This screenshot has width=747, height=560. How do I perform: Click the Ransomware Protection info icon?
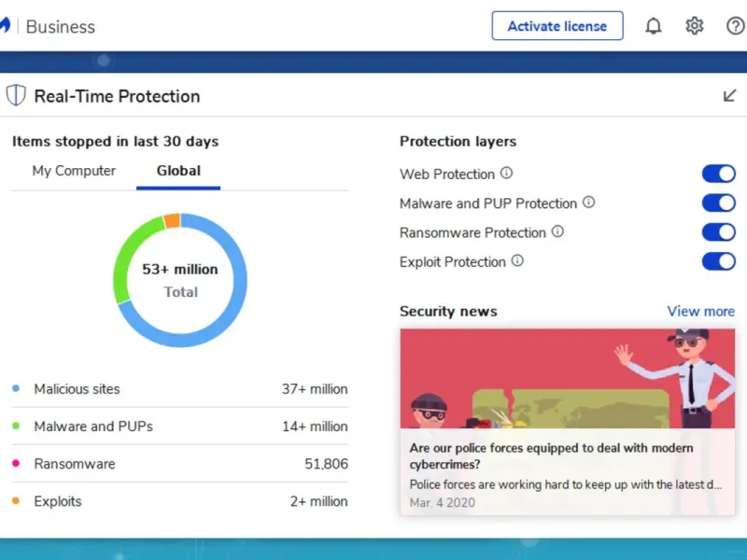pos(557,231)
